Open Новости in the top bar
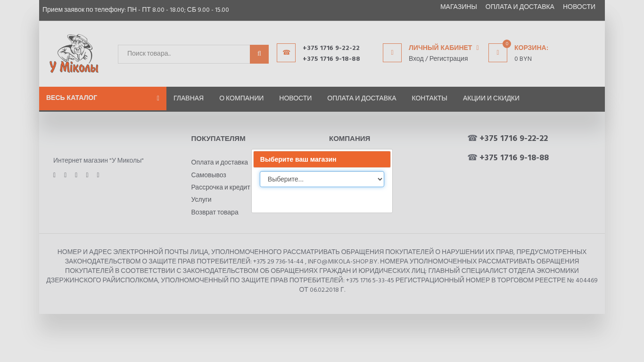Viewport: 644px width, 362px height. (x=579, y=7)
